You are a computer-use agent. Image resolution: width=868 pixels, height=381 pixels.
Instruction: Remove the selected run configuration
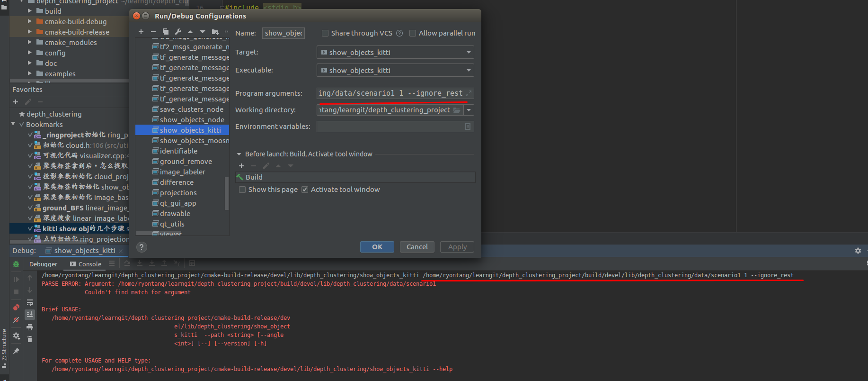pyautogui.click(x=153, y=32)
